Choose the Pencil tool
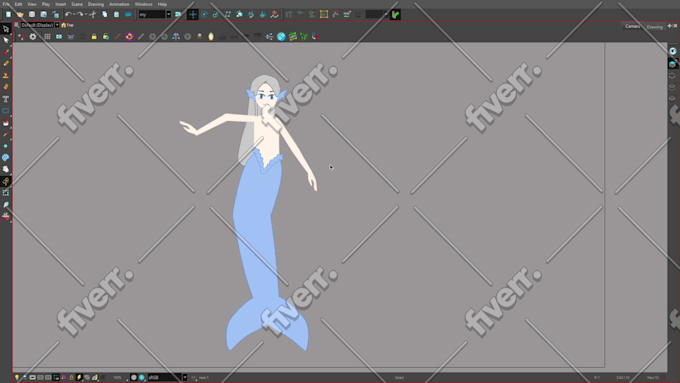 click(x=6, y=64)
